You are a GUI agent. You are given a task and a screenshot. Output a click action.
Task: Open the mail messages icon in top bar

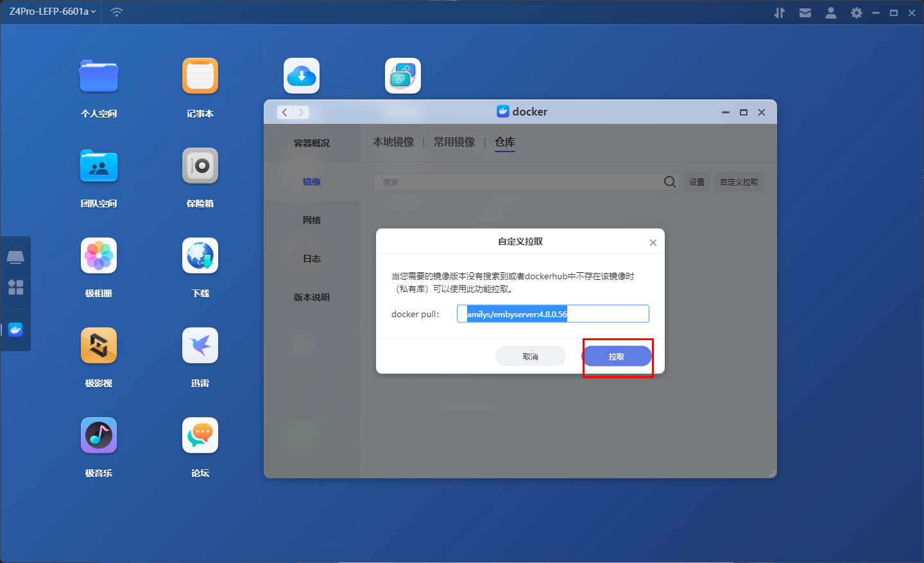click(x=805, y=13)
